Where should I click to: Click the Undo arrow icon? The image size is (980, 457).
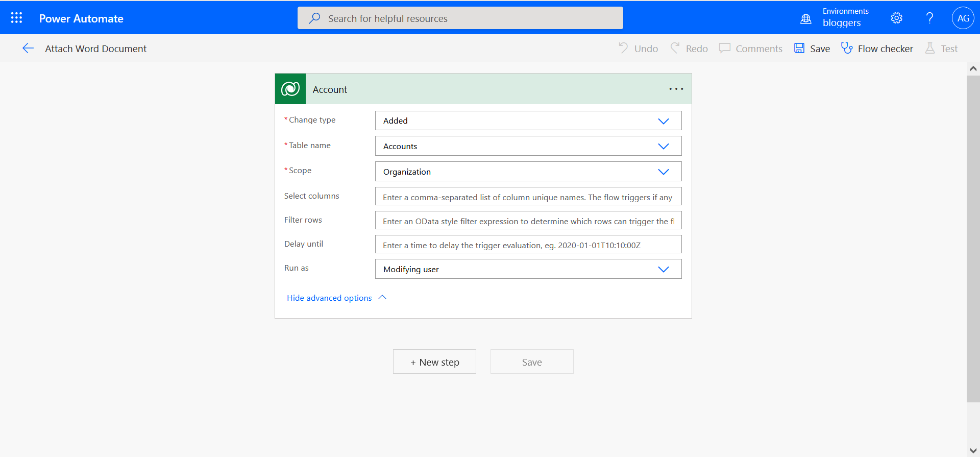(x=623, y=48)
